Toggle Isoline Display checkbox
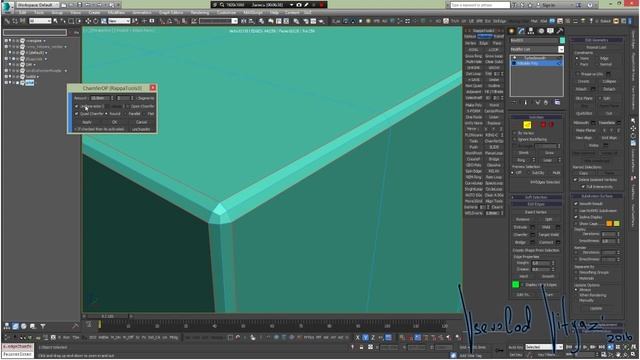This screenshot has width=640, height=360. click(x=576, y=217)
